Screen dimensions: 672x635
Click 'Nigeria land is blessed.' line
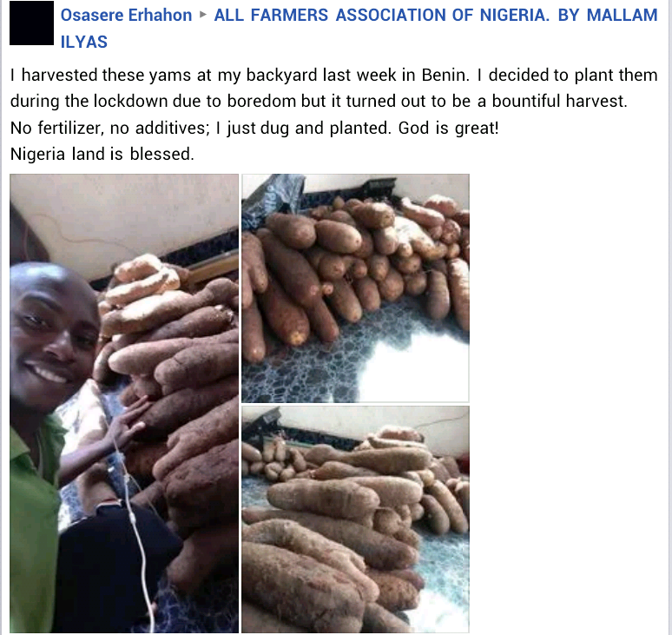[x=102, y=154]
